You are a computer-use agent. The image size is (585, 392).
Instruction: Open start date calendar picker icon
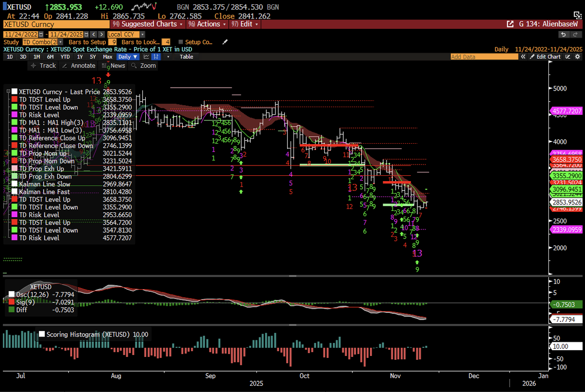pyautogui.click(x=41, y=35)
